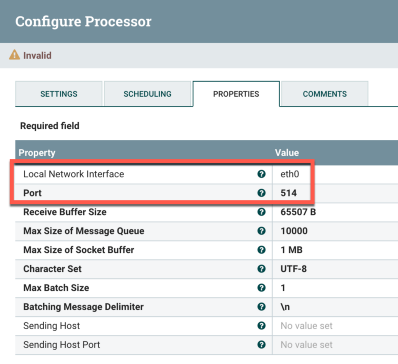398x364 pixels.
Task: Select the Sending Host property name
Action: (51, 326)
